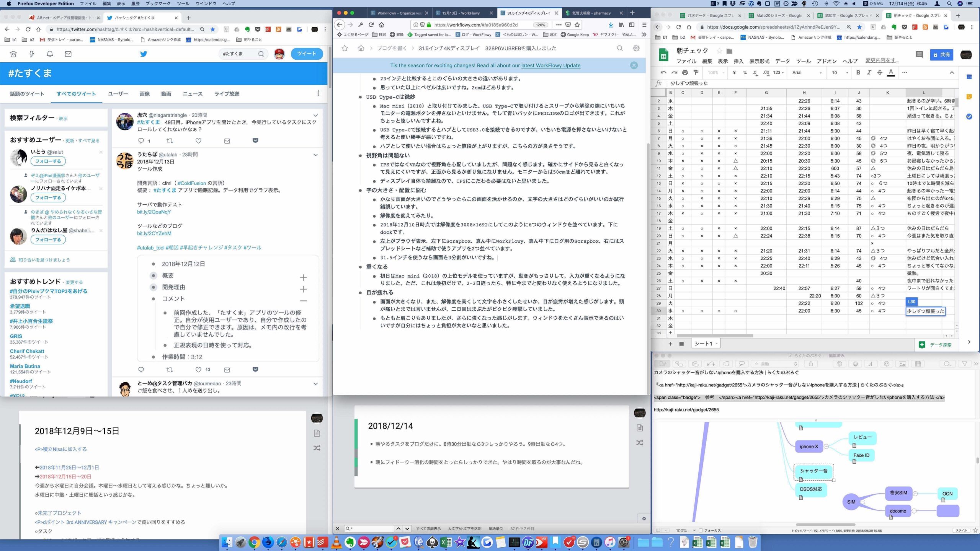Star the 朝チェック spreadsheet
Image resolution: width=980 pixels, height=551 pixels.
pos(719,51)
